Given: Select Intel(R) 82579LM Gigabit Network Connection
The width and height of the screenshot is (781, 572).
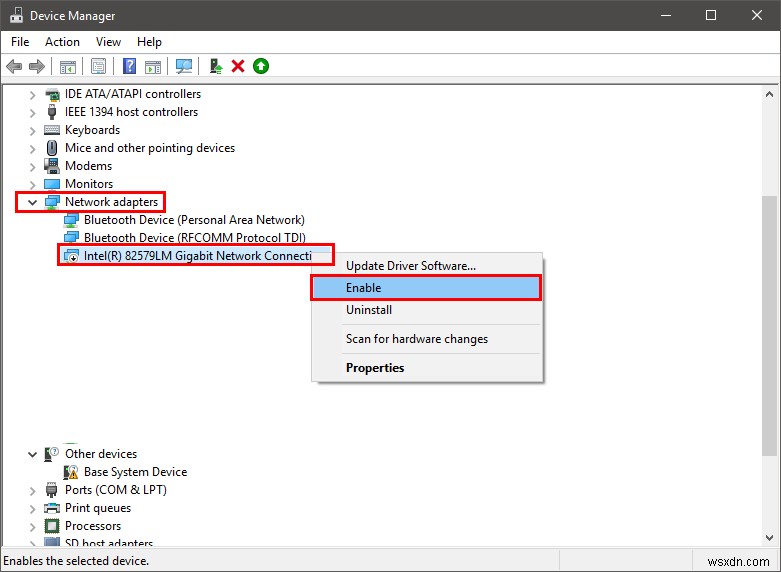Looking at the screenshot, I should [197, 256].
